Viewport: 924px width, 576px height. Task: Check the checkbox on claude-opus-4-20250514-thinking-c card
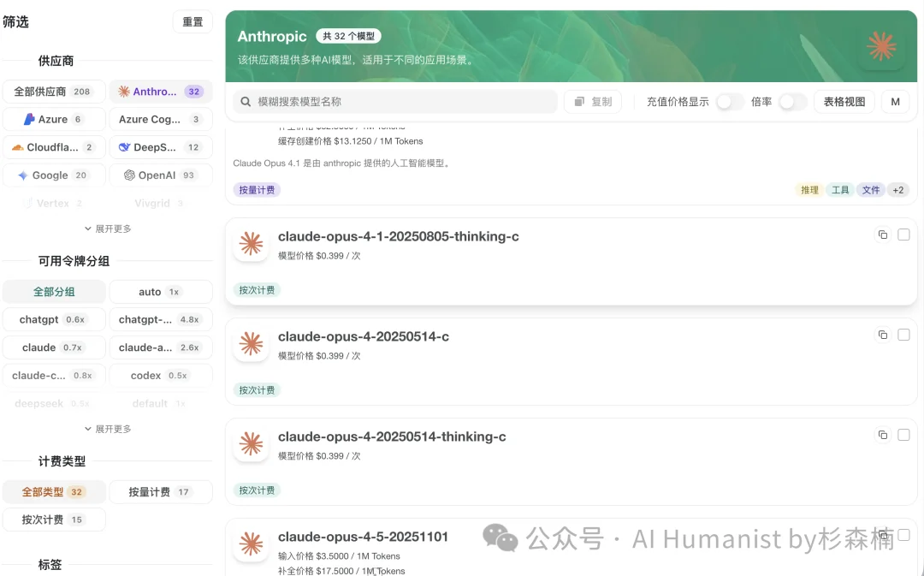903,434
